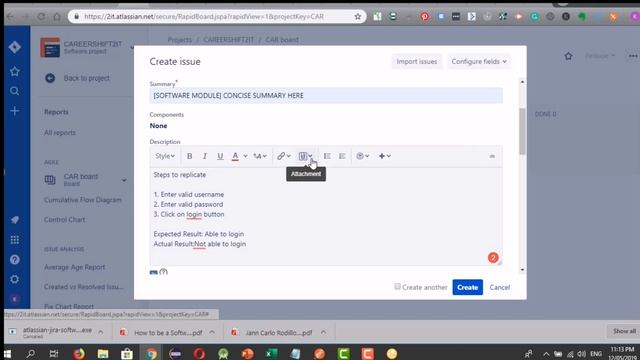Open Control Chart report
Image resolution: width=640 pixels, height=360 pixels.
coord(64,220)
